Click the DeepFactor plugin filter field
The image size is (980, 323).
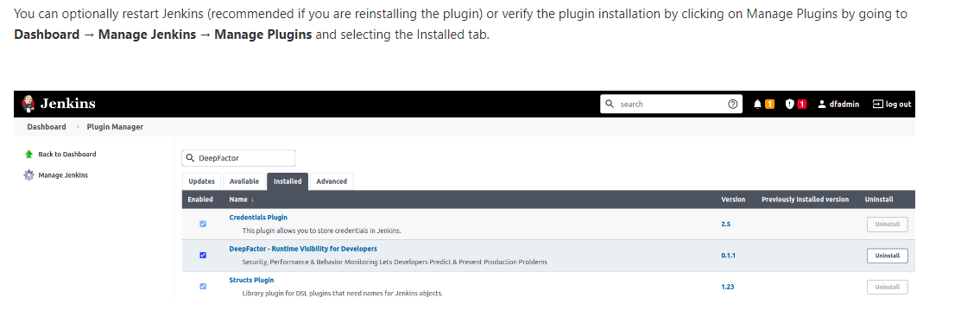(x=238, y=158)
